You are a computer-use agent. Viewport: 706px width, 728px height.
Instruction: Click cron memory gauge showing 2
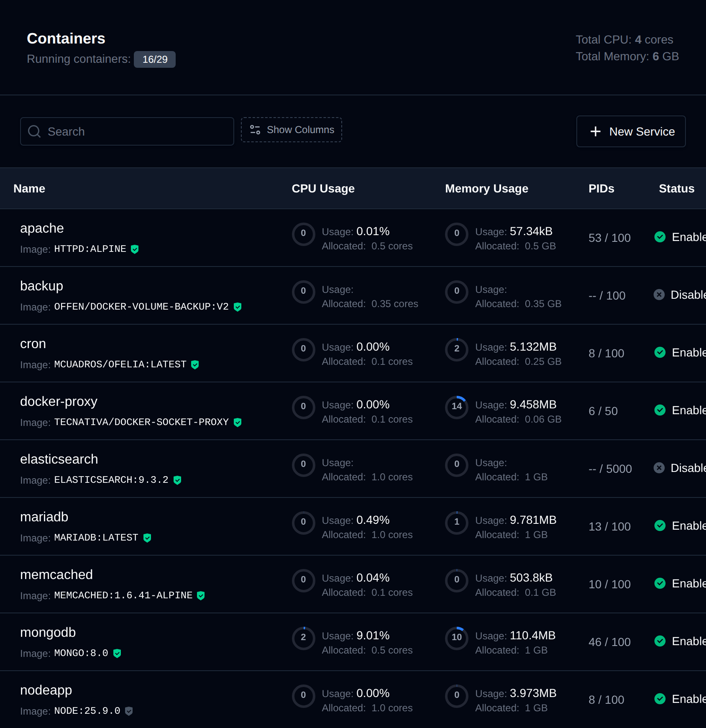tap(457, 350)
